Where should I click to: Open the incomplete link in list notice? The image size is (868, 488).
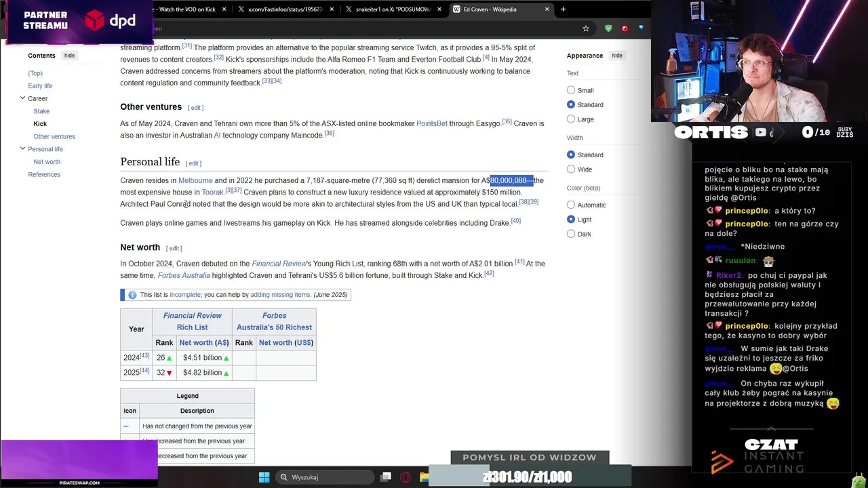185,295
